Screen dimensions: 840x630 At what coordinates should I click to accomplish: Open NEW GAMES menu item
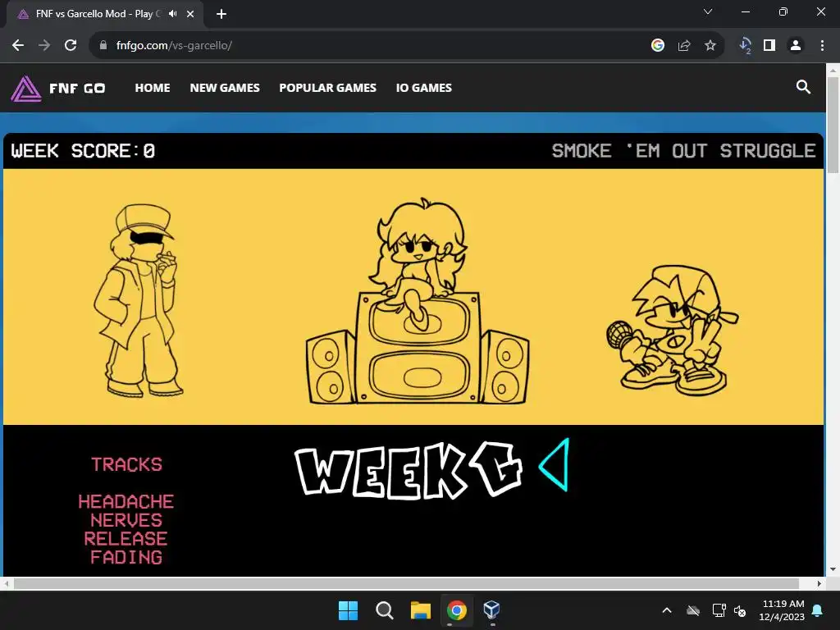click(225, 88)
